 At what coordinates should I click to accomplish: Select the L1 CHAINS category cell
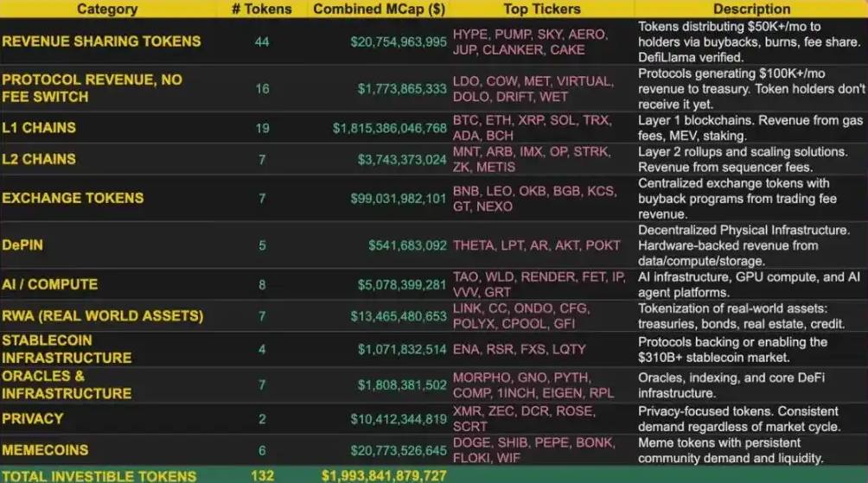(39, 128)
